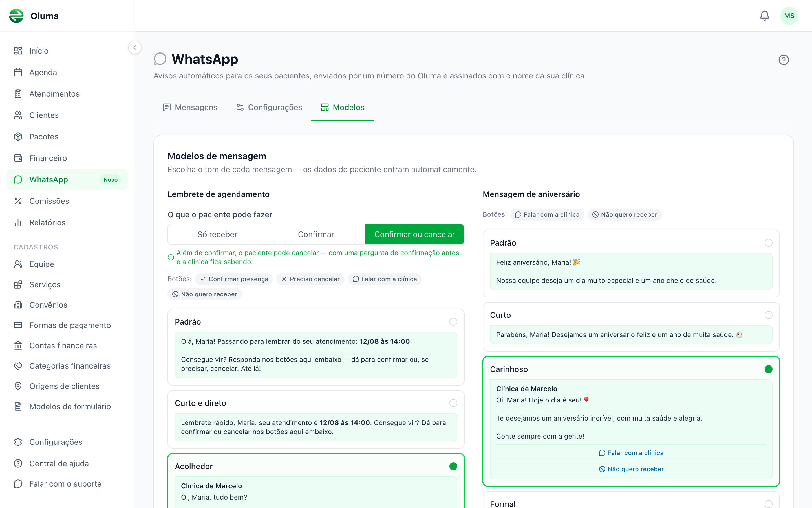Click the Categorias financeiras tag icon

point(18,365)
